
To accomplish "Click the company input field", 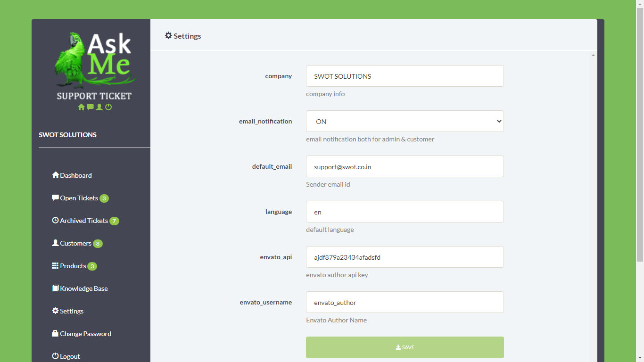I will click(x=405, y=76).
